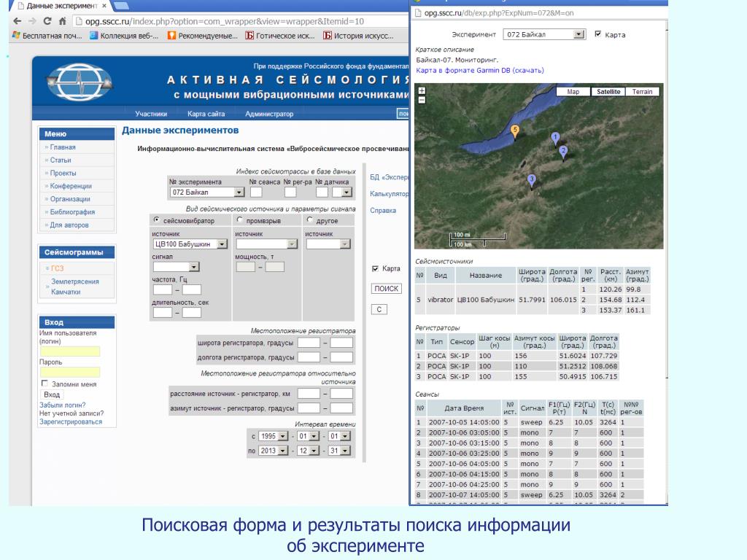Viewport: 747px width, 560px height.
Task: Click the Вход login button
Action: click(52, 394)
